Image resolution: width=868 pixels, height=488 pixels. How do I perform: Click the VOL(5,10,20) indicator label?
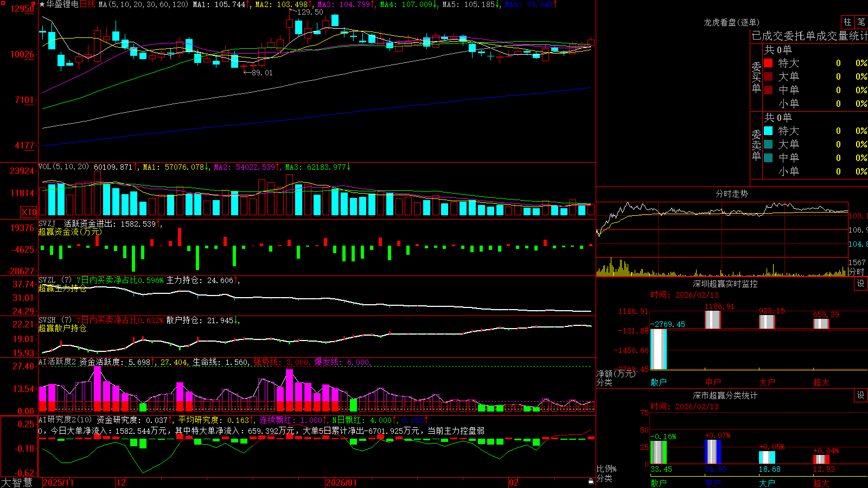click(63, 166)
